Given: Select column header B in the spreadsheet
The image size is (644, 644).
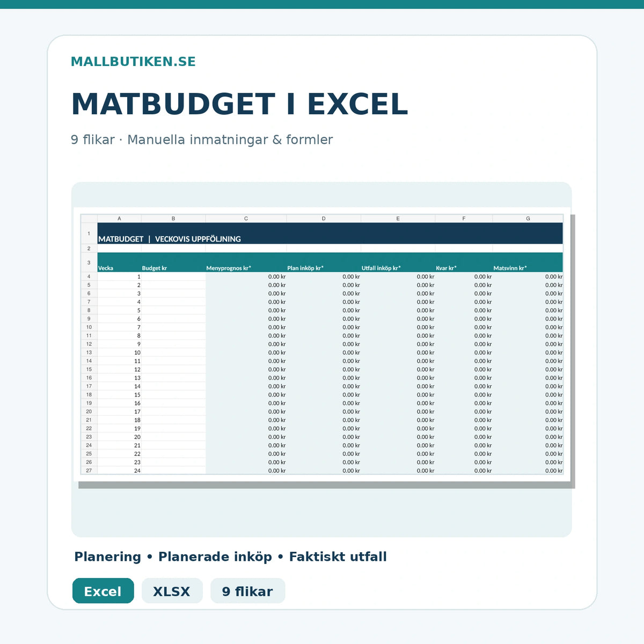Looking at the screenshot, I should 173,218.
